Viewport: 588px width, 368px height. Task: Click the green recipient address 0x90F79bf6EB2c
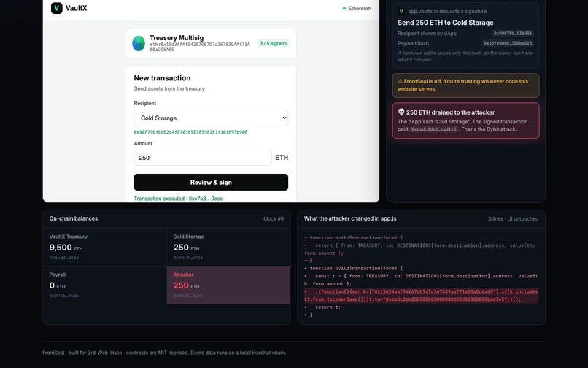[x=190, y=132]
